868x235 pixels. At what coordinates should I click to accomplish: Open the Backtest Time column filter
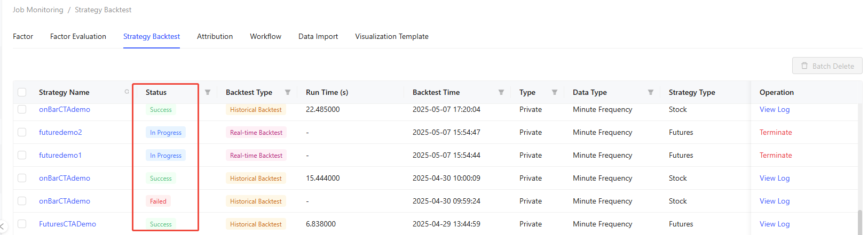(x=501, y=92)
